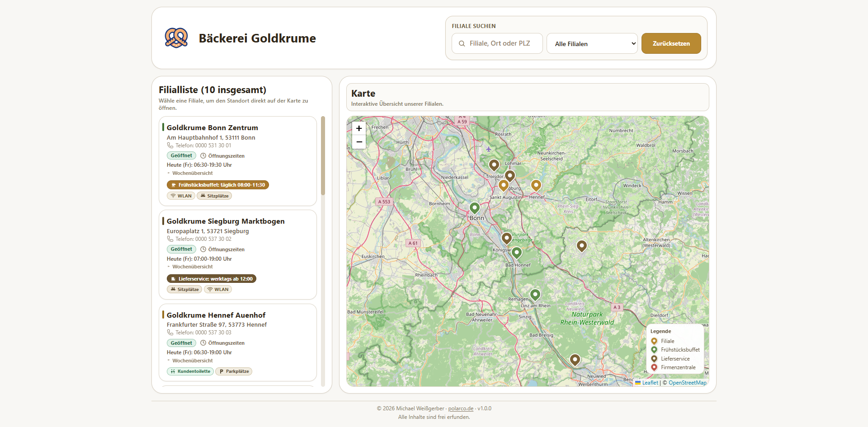The image size is (868, 427).
Task: Click the green marker at Bonn
Action: [474, 207]
